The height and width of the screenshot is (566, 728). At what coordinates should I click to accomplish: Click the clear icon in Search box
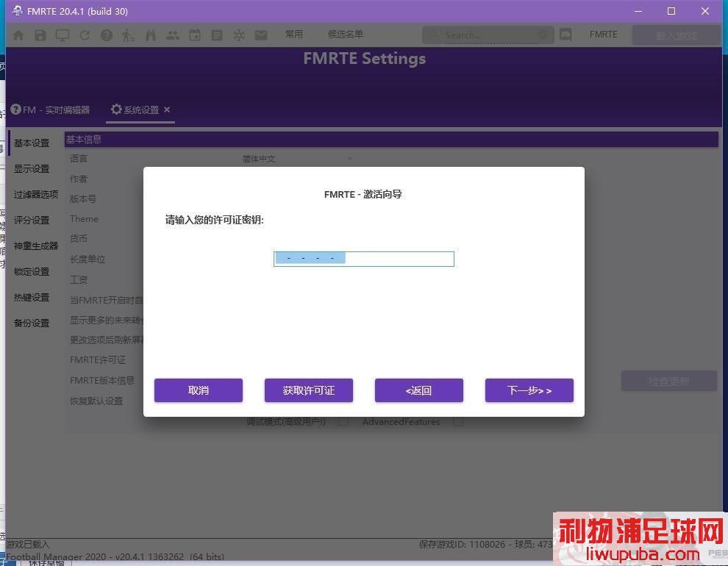(x=542, y=35)
